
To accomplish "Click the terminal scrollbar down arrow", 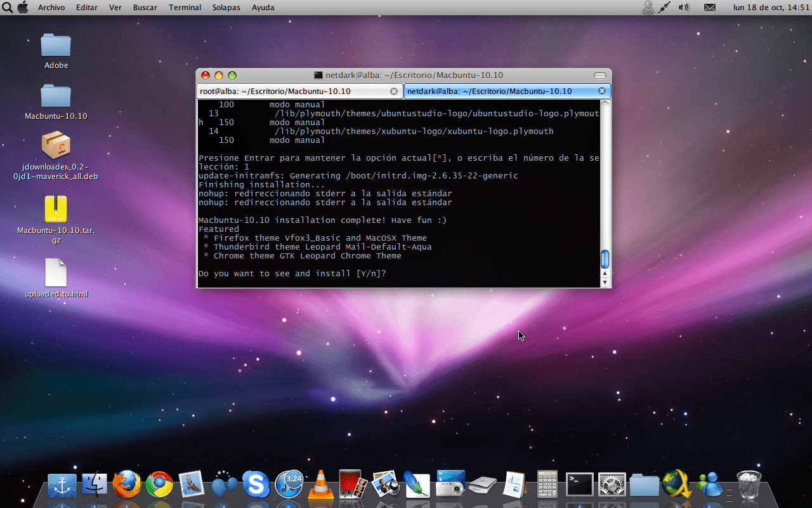I will pos(605,282).
